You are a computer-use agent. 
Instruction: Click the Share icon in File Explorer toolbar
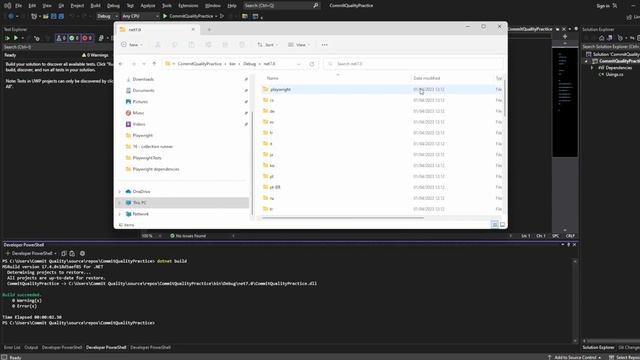coord(225,45)
